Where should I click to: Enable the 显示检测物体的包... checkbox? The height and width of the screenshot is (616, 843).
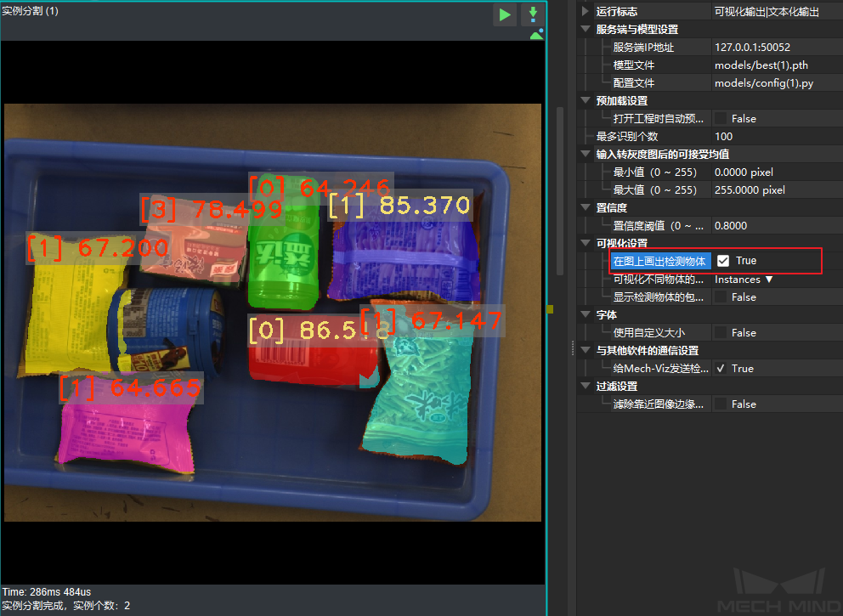(721, 297)
